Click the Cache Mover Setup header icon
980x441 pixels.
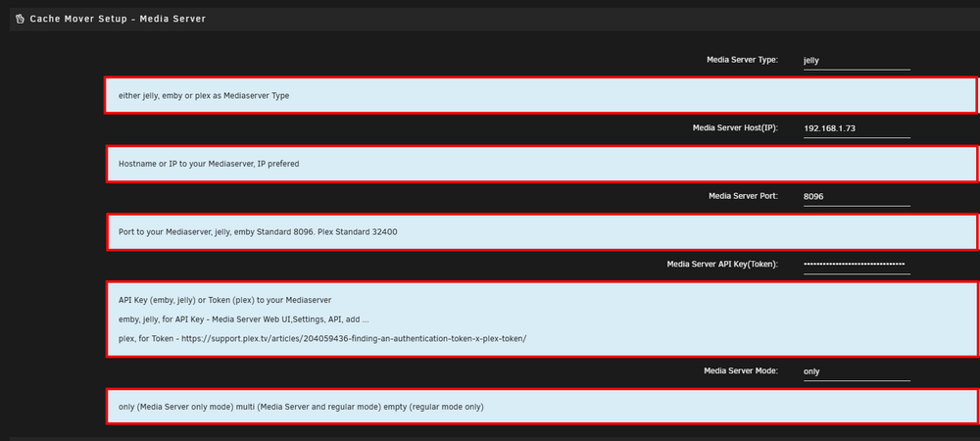tap(20, 19)
